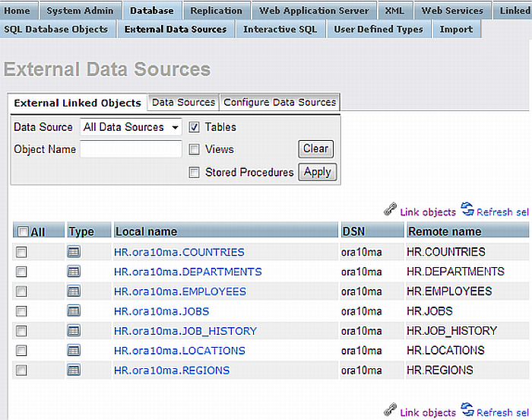Open the Data Source dropdown

[131, 127]
